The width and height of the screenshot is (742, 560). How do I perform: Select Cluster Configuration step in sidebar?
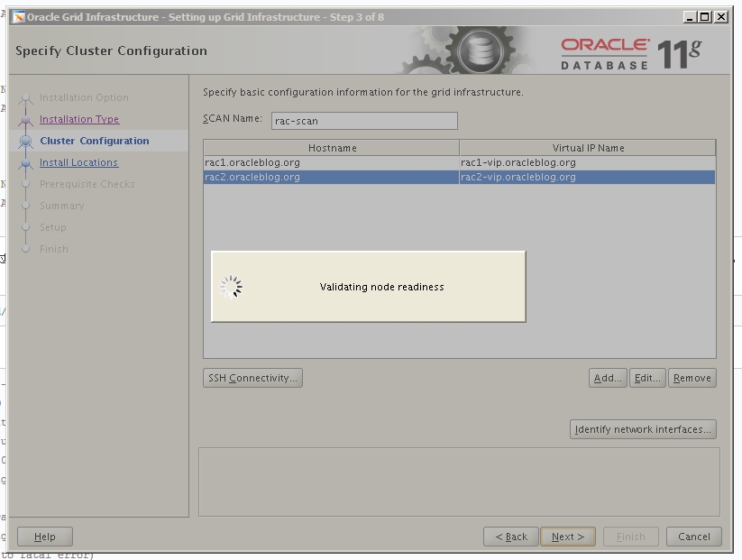point(95,141)
